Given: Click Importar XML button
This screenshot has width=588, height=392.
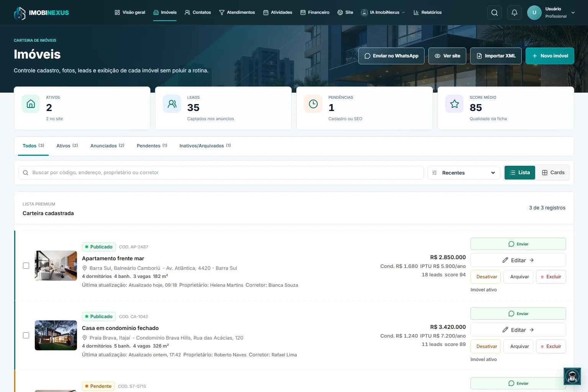Looking at the screenshot, I should (x=496, y=56).
